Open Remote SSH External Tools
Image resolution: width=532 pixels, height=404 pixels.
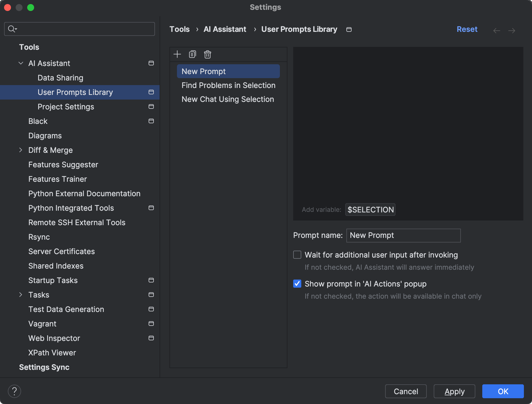tap(77, 222)
